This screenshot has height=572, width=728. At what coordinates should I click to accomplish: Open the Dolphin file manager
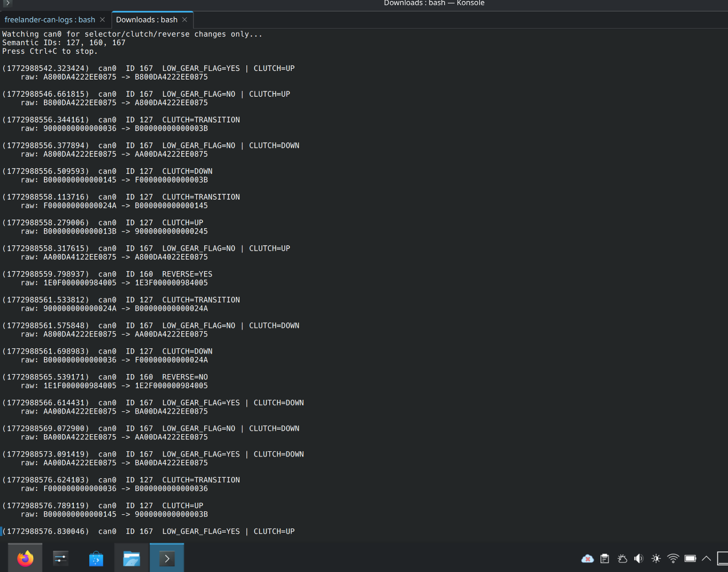tap(132, 558)
